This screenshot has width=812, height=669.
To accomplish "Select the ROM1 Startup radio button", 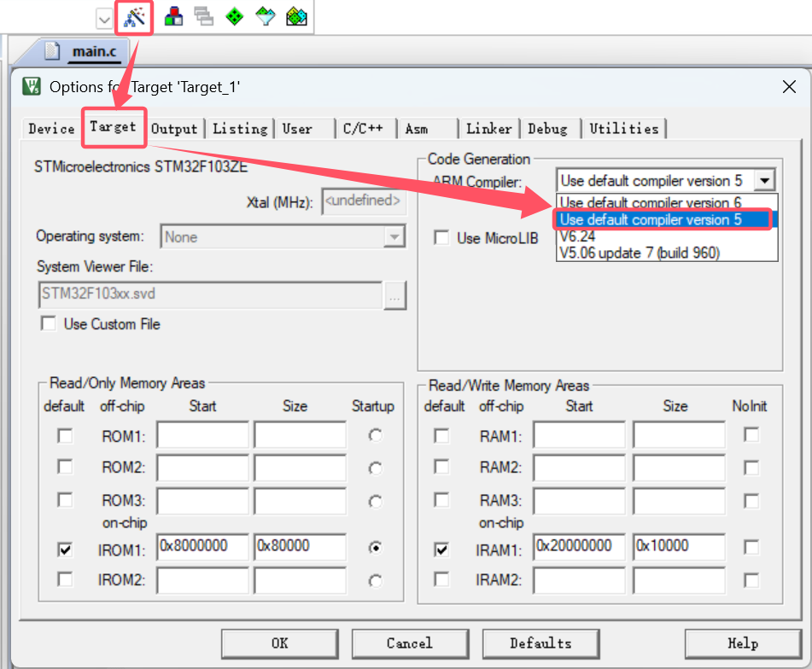I will [375, 436].
